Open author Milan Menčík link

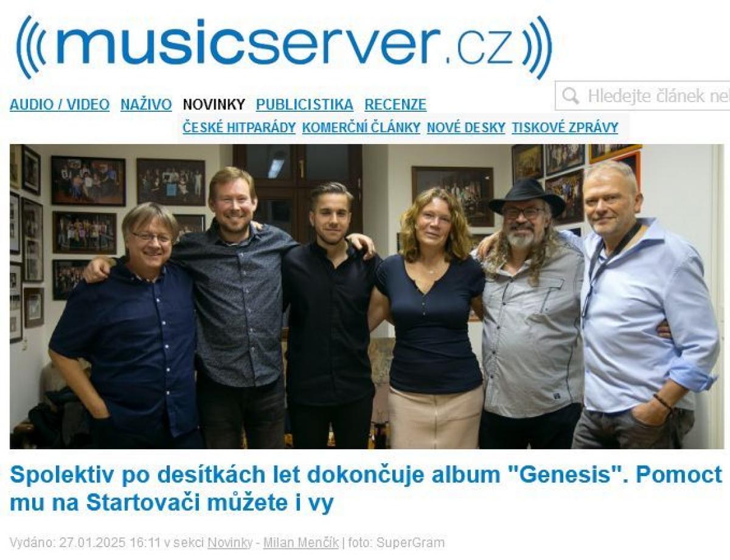[301, 542]
